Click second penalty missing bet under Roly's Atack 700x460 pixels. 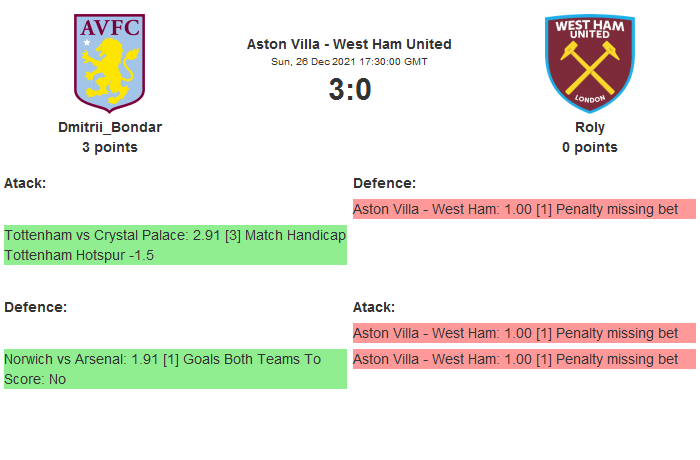tap(523, 359)
